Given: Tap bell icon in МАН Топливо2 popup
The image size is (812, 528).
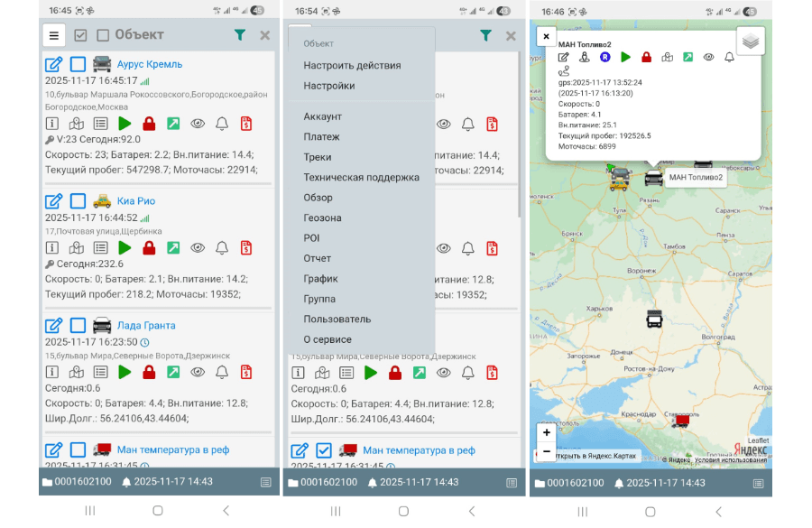Looking at the screenshot, I should (x=729, y=57).
